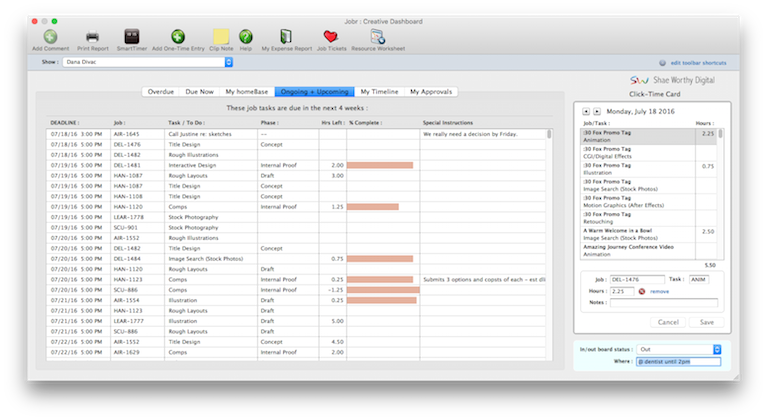Click the remove link beside Hours

[660, 290]
